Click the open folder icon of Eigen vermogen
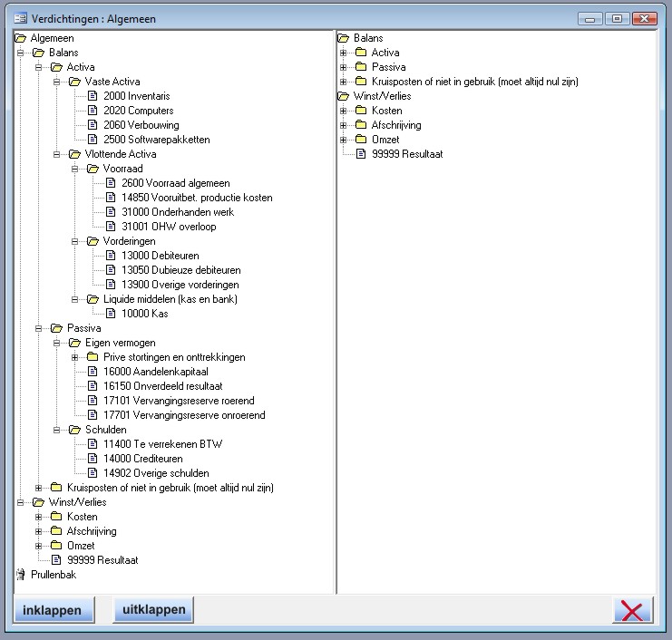 pos(74,343)
